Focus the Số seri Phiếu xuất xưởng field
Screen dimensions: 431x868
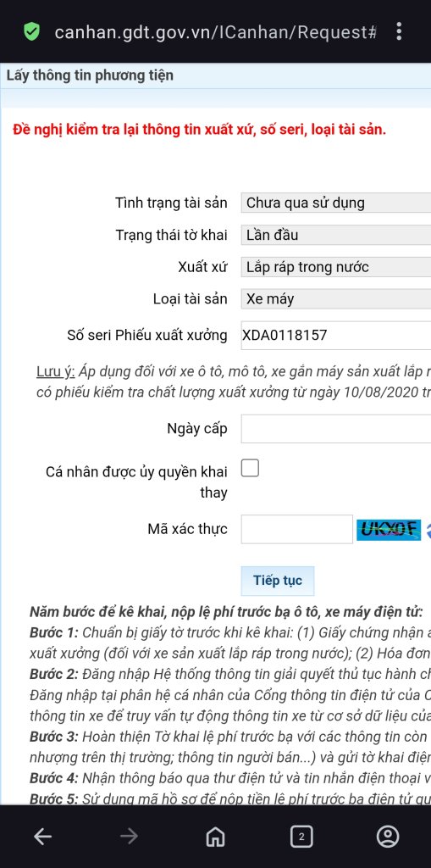336,335
